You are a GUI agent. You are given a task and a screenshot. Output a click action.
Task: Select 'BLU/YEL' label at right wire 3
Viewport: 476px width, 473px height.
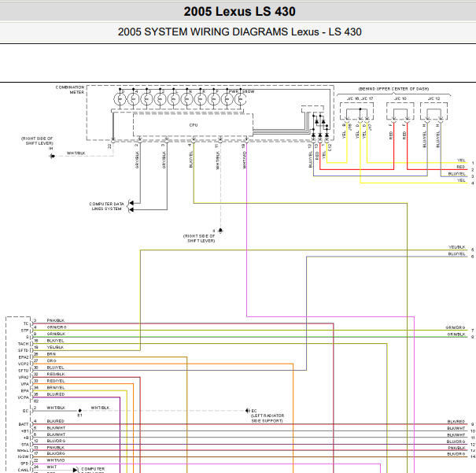(x=457, y=174)
